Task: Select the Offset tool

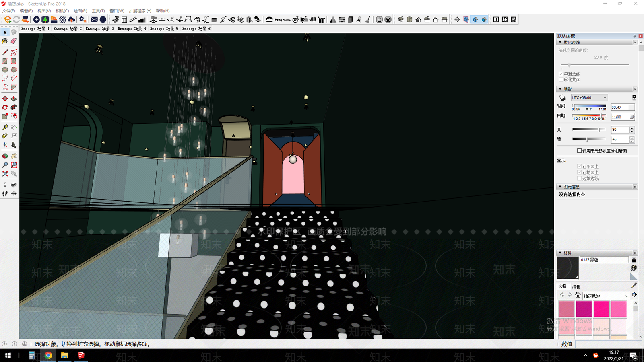Action: (x=14, y=116)
